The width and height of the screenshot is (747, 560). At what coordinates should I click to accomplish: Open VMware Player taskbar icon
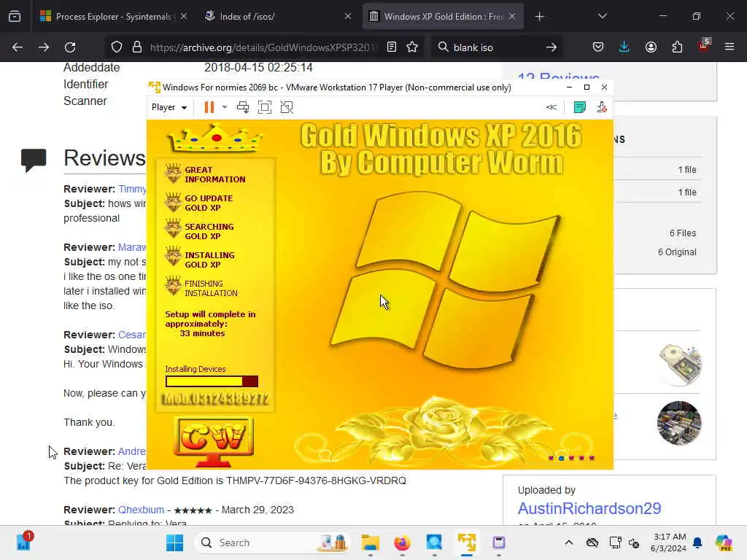tap(467, 542)
